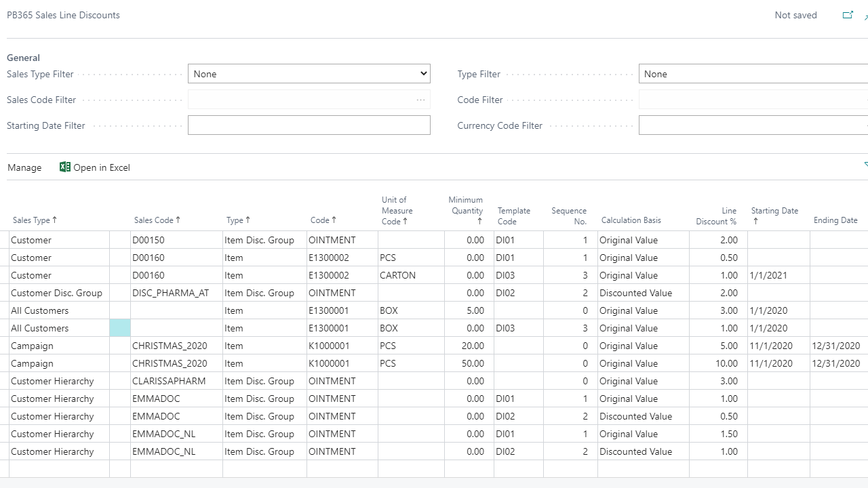868x488 pixels.
Task: Click the Unit of Measure Code header
Action: tap(397, 211)
